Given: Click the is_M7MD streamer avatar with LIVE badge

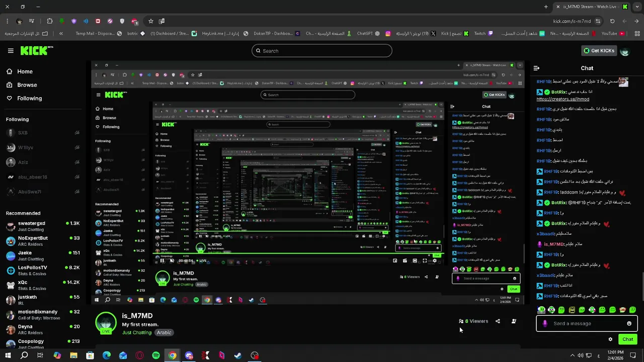Looking at the screenshot, I should 106,323.
